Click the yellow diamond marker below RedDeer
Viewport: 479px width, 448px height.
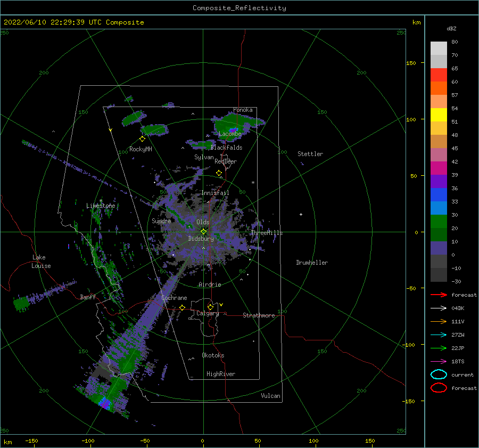click(219, 173)
